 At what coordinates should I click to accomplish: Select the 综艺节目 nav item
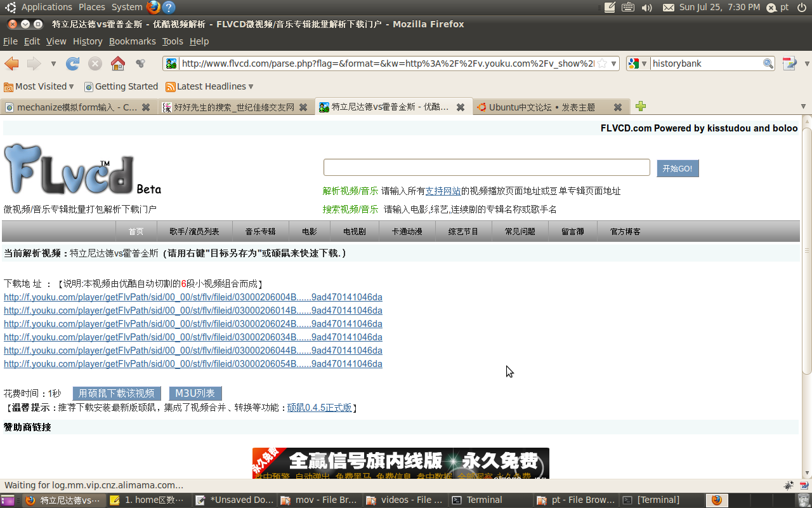(464, 231)
